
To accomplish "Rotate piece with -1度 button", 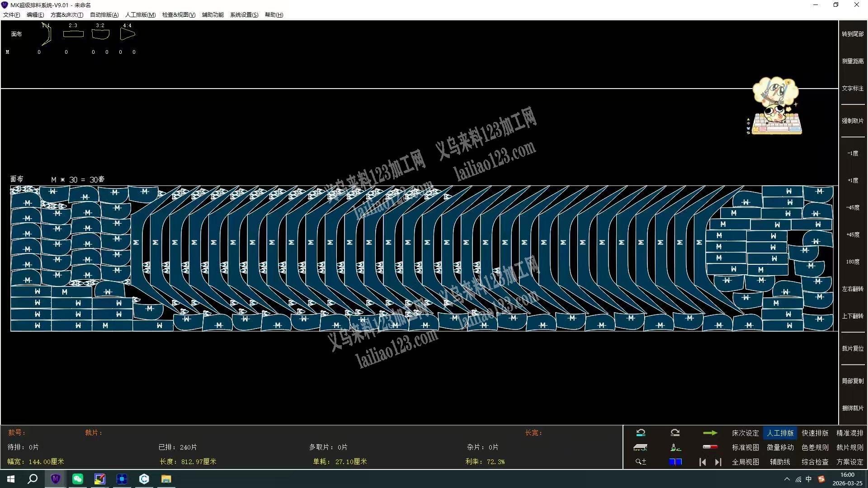I will [853, 153].
